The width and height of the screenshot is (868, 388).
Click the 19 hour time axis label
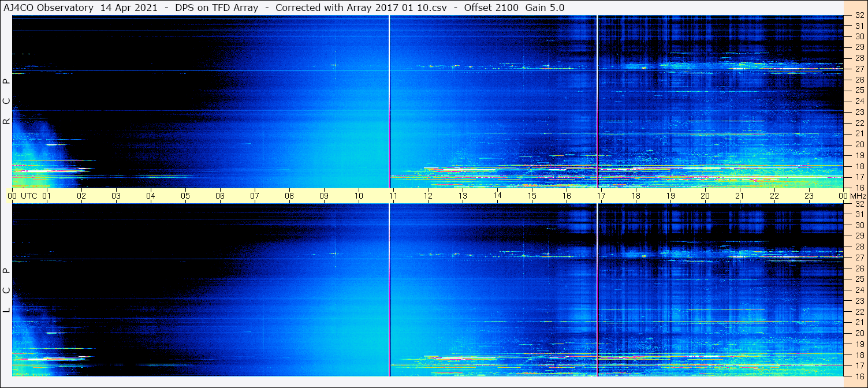(670, 196)
